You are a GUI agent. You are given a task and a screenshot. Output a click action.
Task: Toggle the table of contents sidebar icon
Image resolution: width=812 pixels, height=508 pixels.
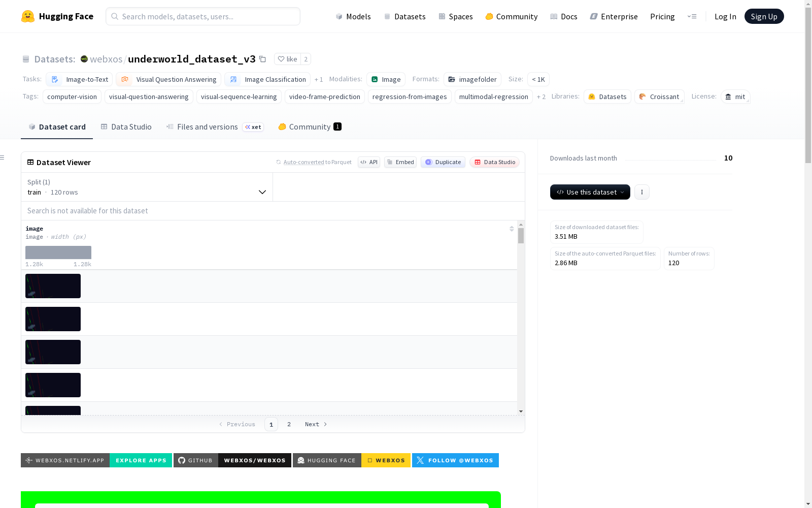pyautogui.click(x=2, y=157)
